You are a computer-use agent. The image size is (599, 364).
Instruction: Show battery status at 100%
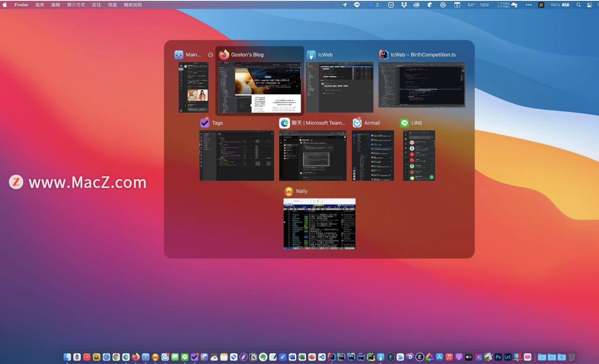click(560, 5)
